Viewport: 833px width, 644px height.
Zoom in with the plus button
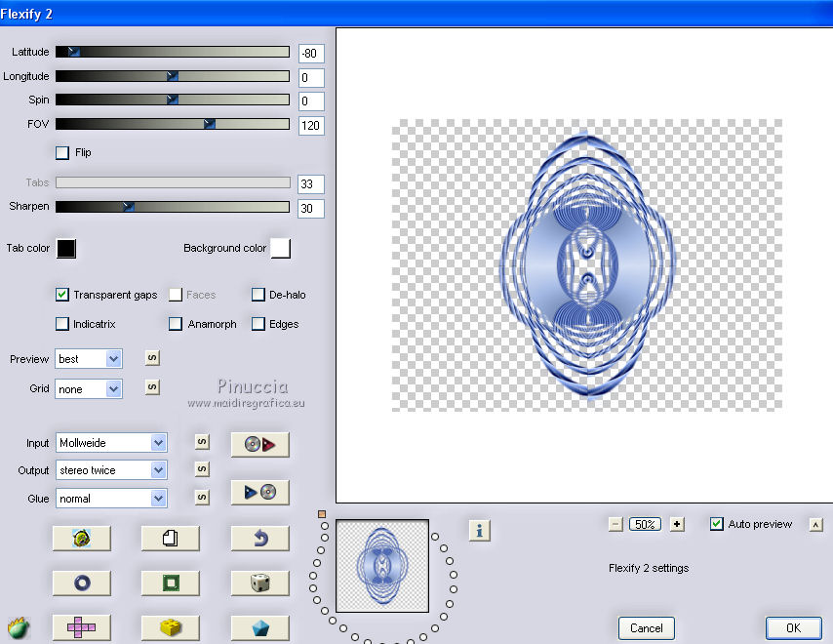pyautogui.click(x=677, y=524)
